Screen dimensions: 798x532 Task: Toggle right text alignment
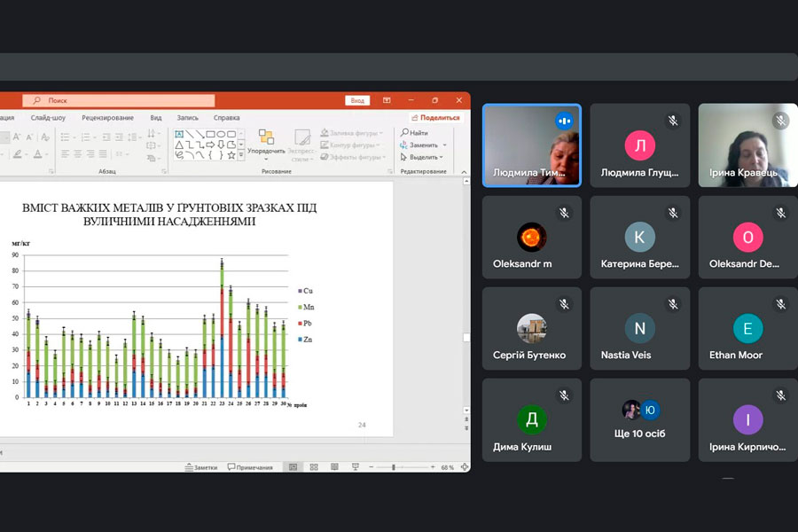[90, 153]
